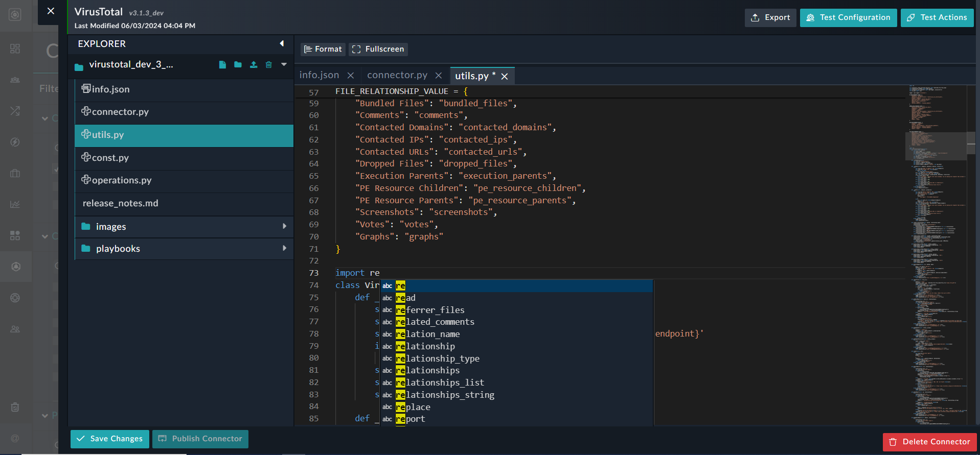Click the code minimap on the right

pos(936,255)
